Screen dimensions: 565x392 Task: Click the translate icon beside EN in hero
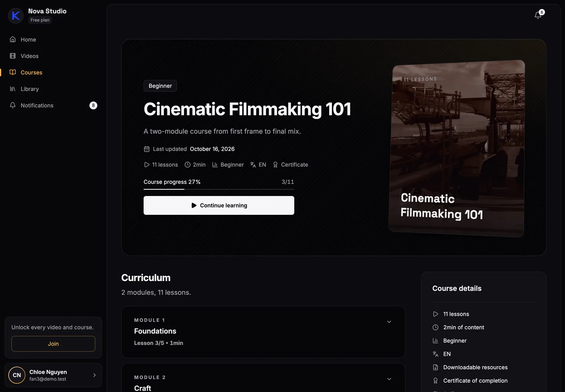(253, 165)
